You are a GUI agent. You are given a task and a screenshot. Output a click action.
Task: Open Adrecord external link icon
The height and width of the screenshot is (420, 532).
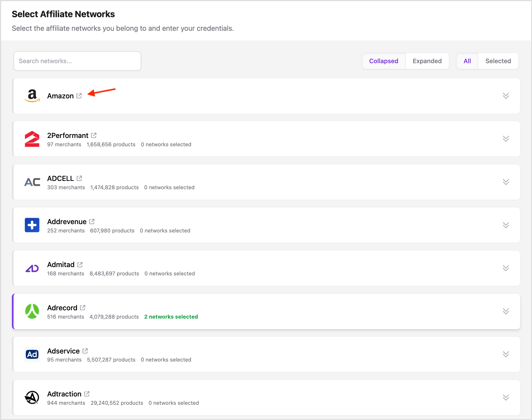[x=83, y=308]
